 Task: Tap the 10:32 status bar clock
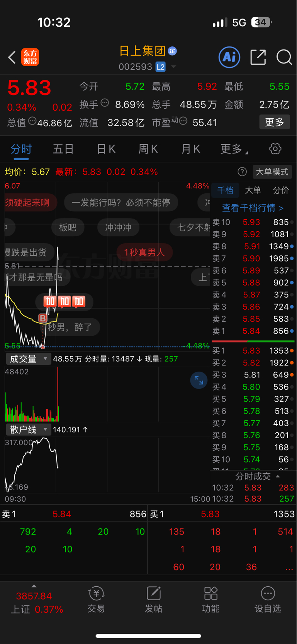pos(54,22)
